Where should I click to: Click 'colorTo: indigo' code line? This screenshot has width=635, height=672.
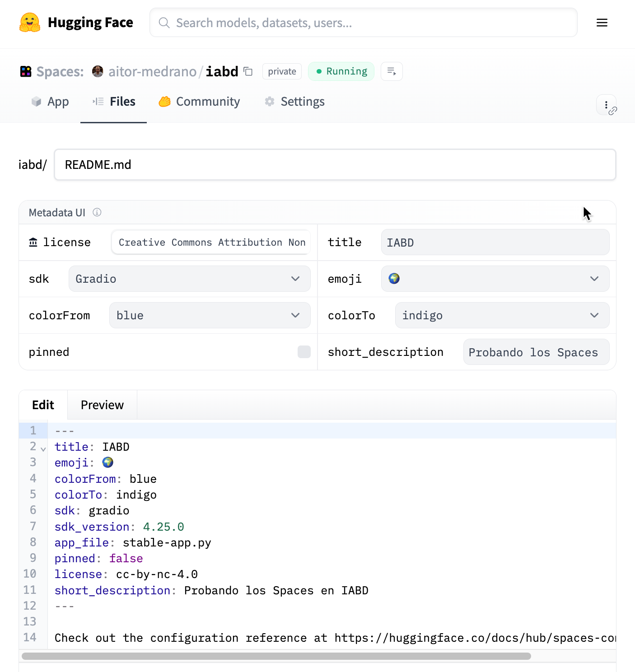pos(105,495)
